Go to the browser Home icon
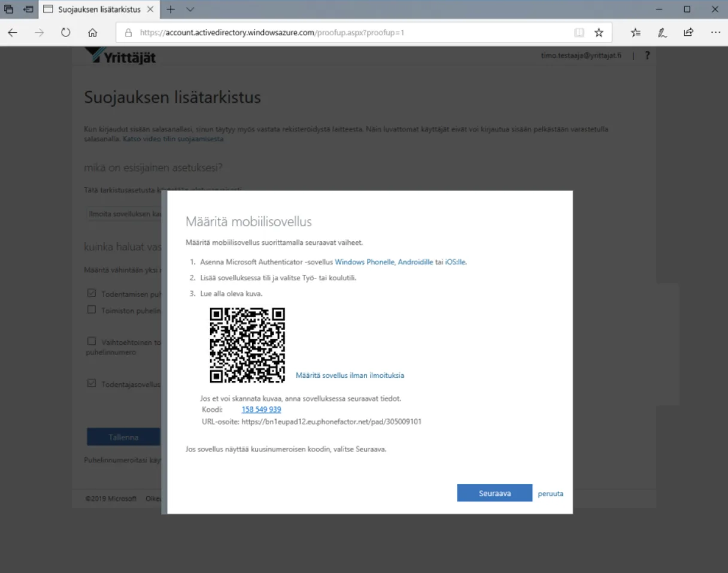This screenshot has width=728, height=573. [92, 33]
